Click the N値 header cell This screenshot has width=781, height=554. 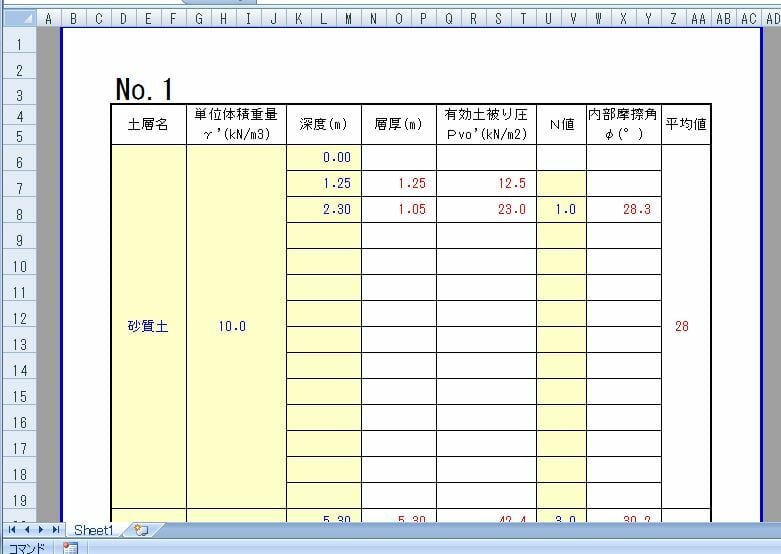561,125
